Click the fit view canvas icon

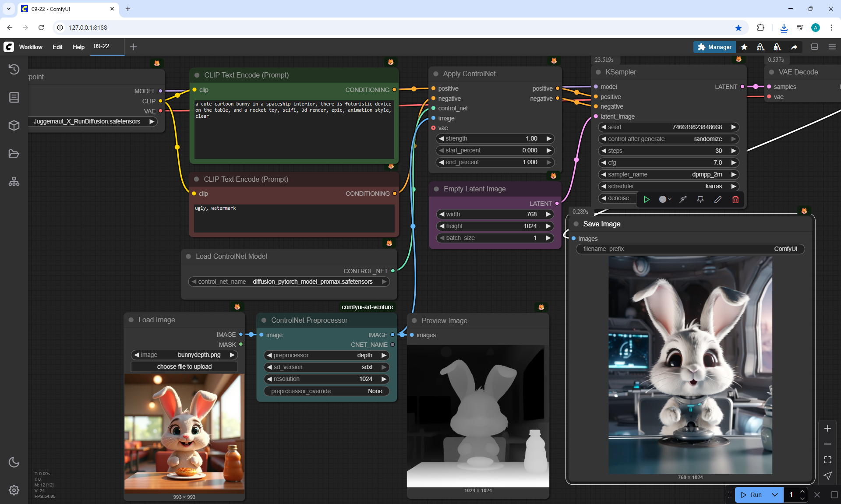[827, 460]
